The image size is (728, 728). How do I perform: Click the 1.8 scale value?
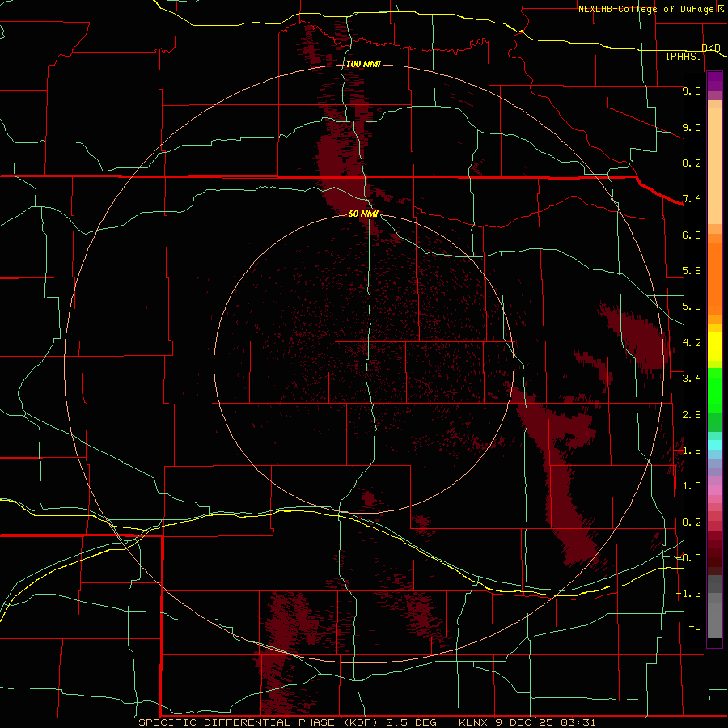click(x=692, y=451)
